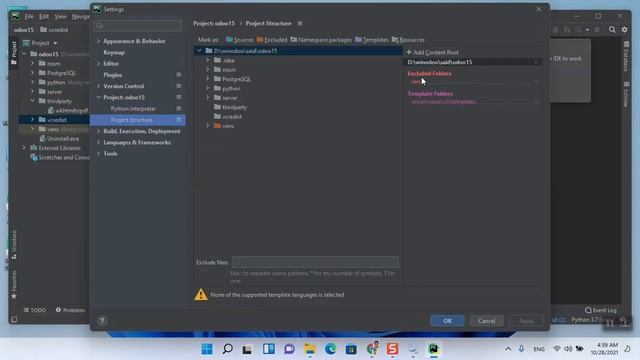Open Event Log in PyCharm

tap(601, 310)
